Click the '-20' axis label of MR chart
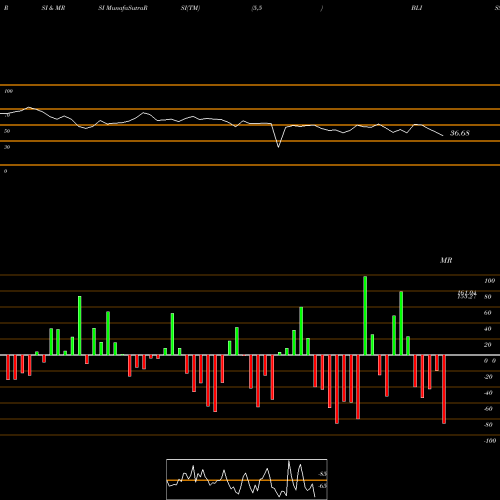Image resolution: width=500 pixels, height=500 pixels. [488, 377]
